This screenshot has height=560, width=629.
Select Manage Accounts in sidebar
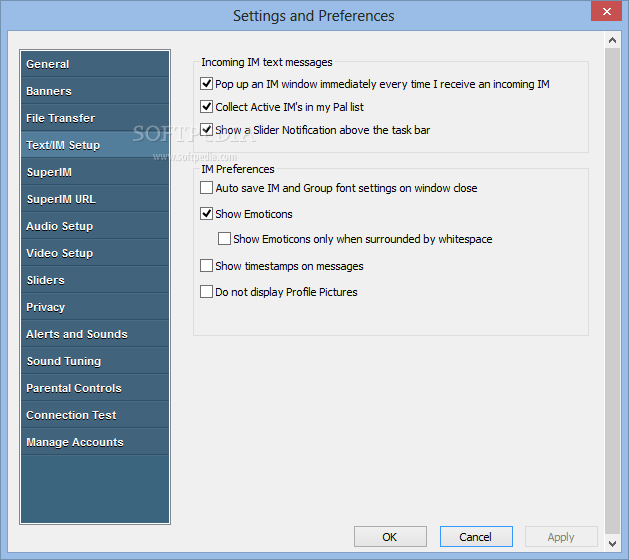[75, 442]
